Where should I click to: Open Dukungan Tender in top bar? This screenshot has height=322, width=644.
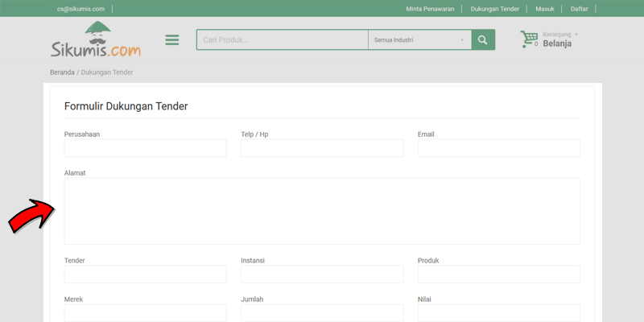click(494, 9)
